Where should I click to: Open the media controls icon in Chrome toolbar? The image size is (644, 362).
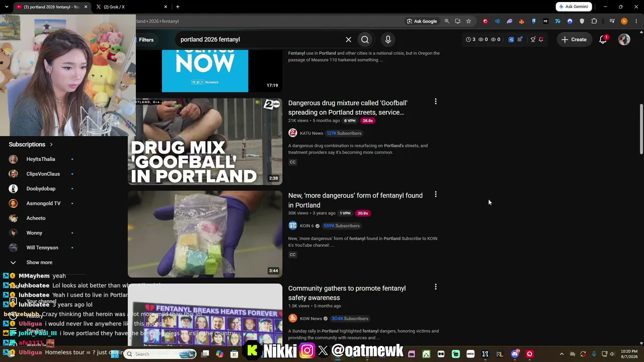(x=612, y=21)
